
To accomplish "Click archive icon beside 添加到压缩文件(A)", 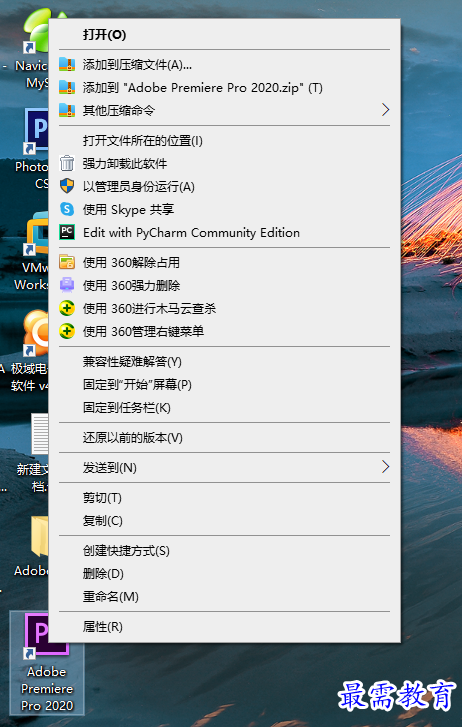I will tap(67, 64).
